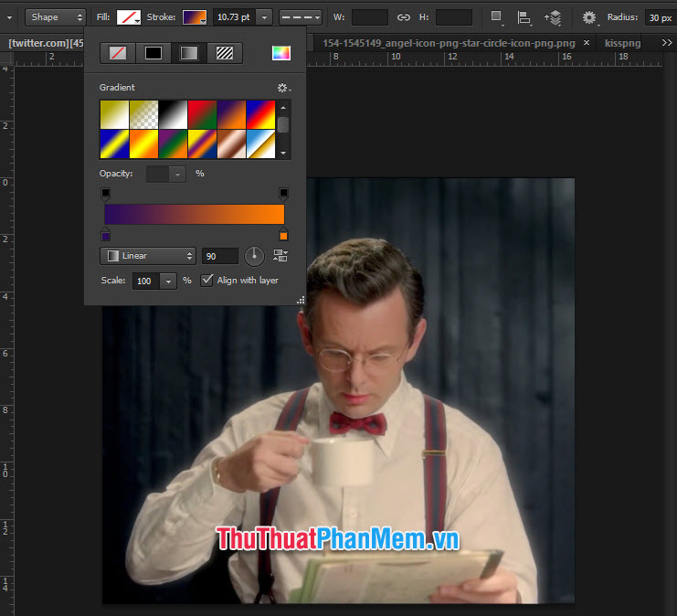
Task: Select the Solid Color stroke type
Action: tap(153, 53)
